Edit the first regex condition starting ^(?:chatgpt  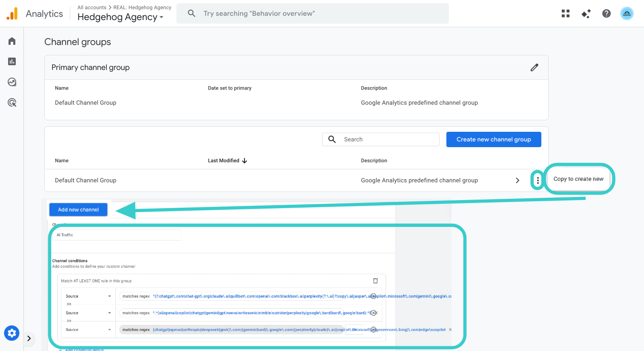[x=231, y=296]
